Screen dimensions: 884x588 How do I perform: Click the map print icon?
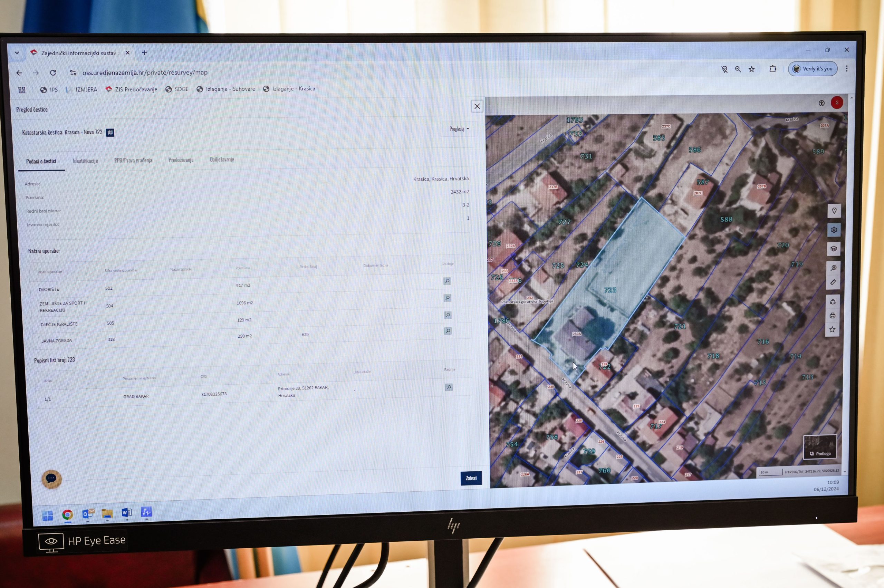click(x=832, y=316)
